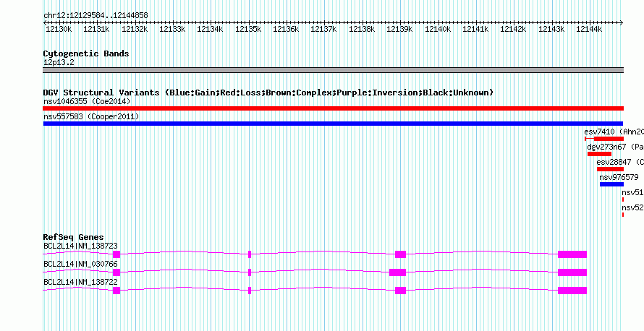Click NM_138723 thin exon at 12135k

click(x=250, y=254)
